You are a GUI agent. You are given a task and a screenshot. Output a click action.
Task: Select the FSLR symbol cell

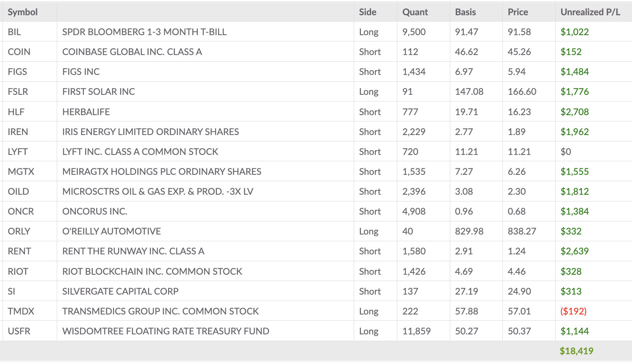pyautogui.click(x=18, y=91)
